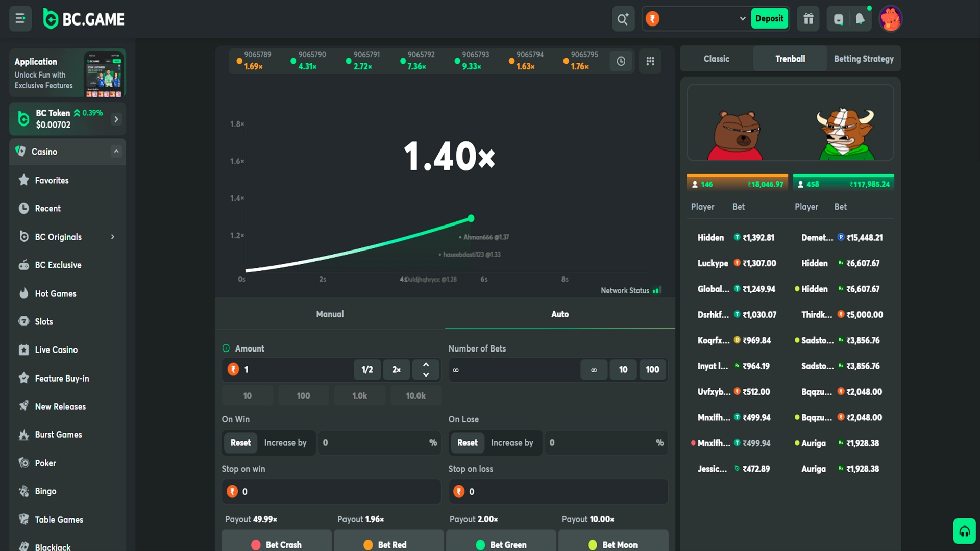
Task: Collapse the Casino section in sidebar
Action: pyautogui.click(x=116, y=151)
